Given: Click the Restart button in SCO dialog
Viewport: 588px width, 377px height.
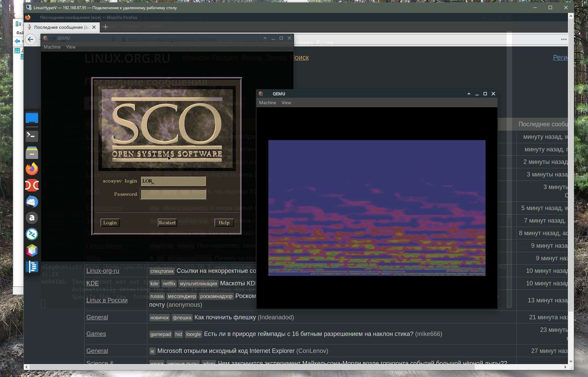Looking at the screenshot, I should click(167, 223).
